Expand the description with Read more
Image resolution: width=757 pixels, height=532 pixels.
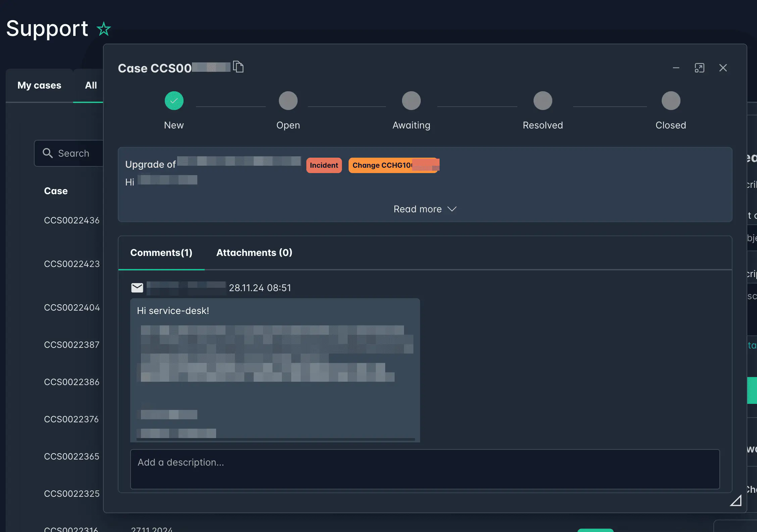click(424, 209)
